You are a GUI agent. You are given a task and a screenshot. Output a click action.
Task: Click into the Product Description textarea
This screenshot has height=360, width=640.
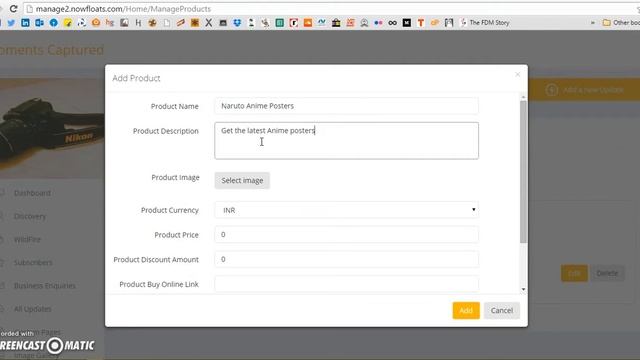[346, 140]
